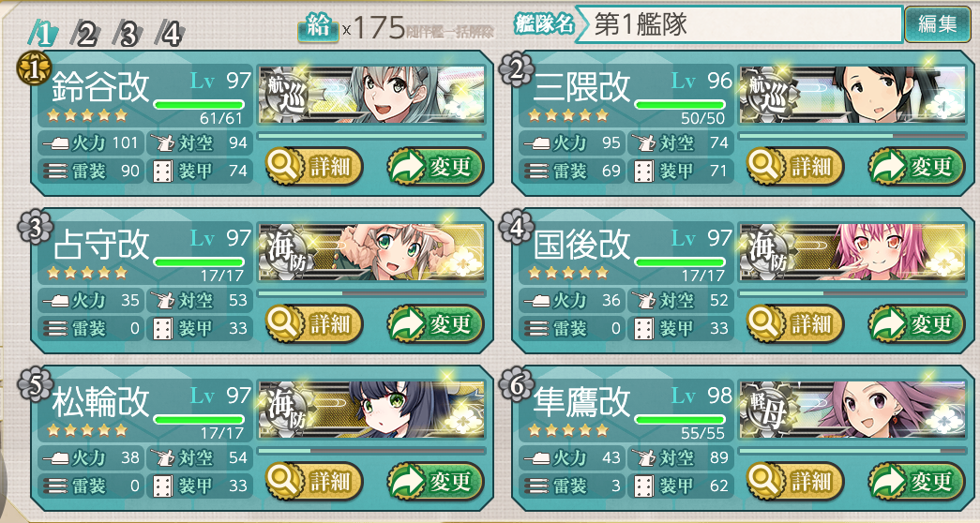
Task: Click 変更 button for 占守改
Action: pos(435,323)
